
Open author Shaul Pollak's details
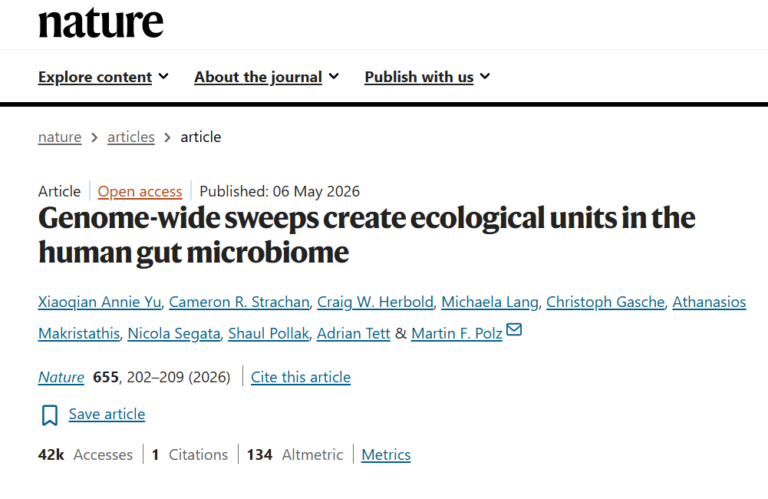[x=268, y=333]
